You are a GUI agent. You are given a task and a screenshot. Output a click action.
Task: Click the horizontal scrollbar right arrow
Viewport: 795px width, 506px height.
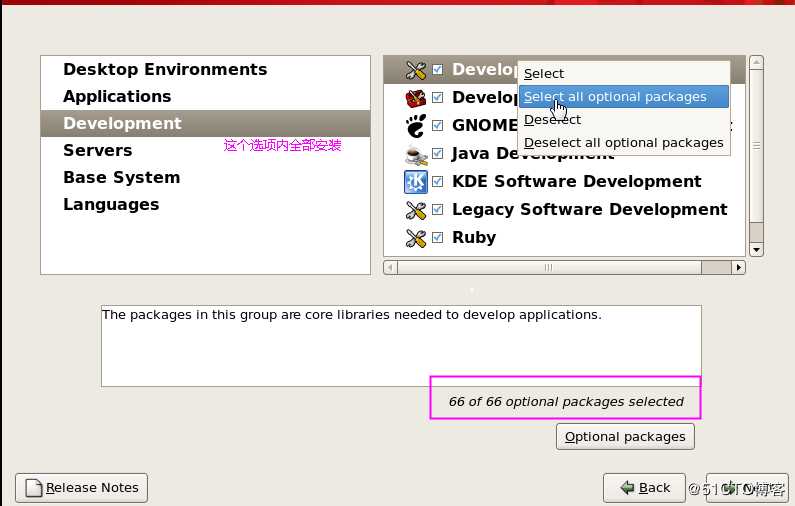point(739,267)
